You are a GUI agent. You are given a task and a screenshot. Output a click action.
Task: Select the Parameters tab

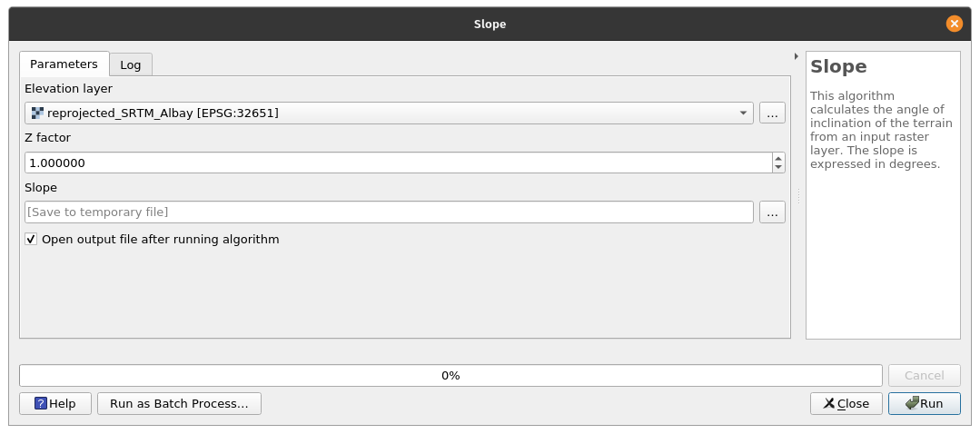click(64, 64)
